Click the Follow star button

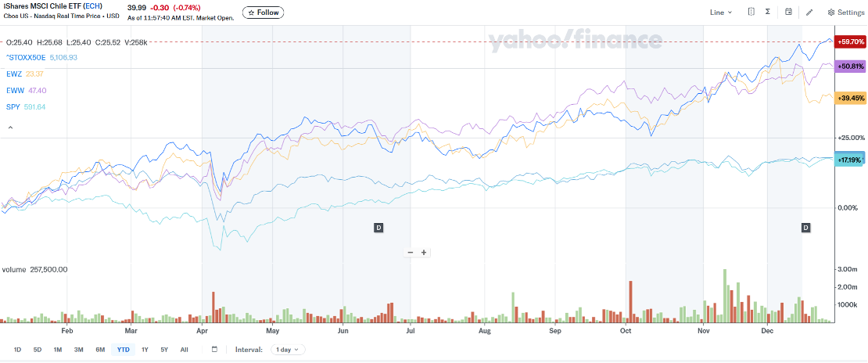pyautogui.click(x=264, y=13)
